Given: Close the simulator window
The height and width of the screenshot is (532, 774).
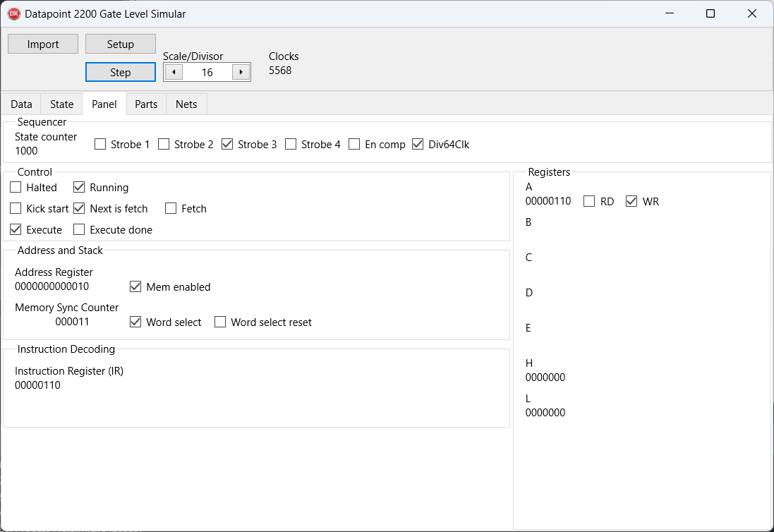Looking at the screenshot, I should [x=752, y=13].
